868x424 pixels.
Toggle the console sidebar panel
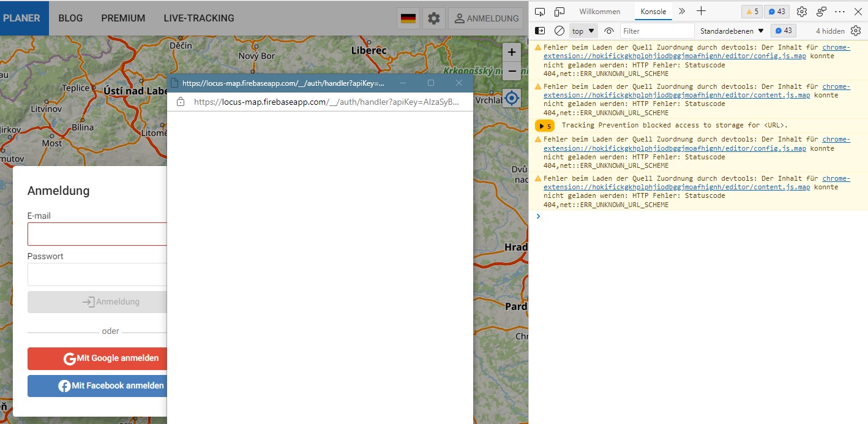tap(540, 31)
